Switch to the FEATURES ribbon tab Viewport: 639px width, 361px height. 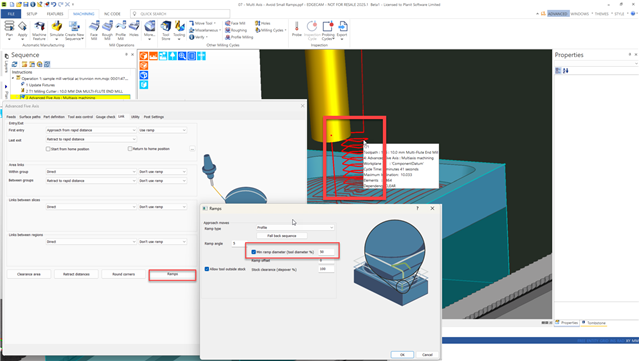55,14
